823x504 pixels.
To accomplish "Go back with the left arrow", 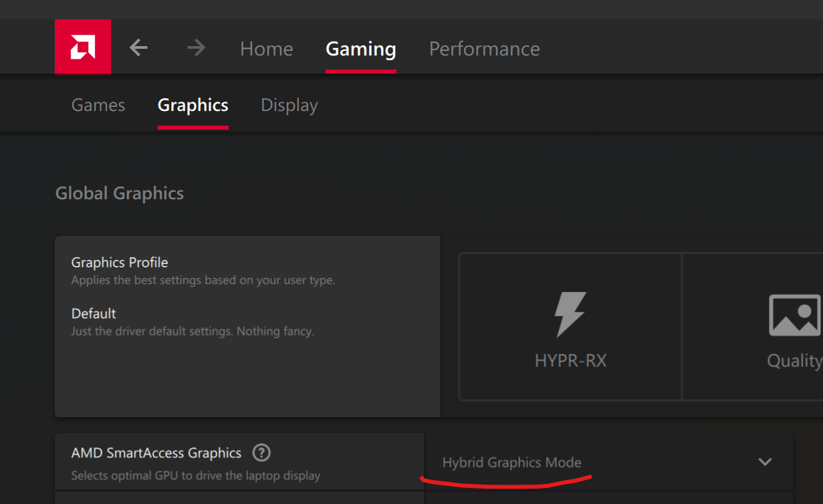I will click(x=138, y=47).
